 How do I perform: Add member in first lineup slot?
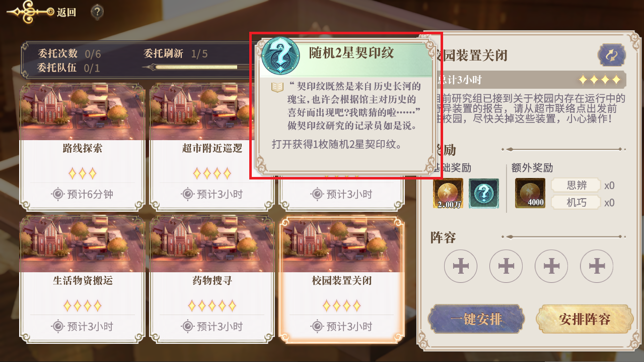tap(461, 266)
